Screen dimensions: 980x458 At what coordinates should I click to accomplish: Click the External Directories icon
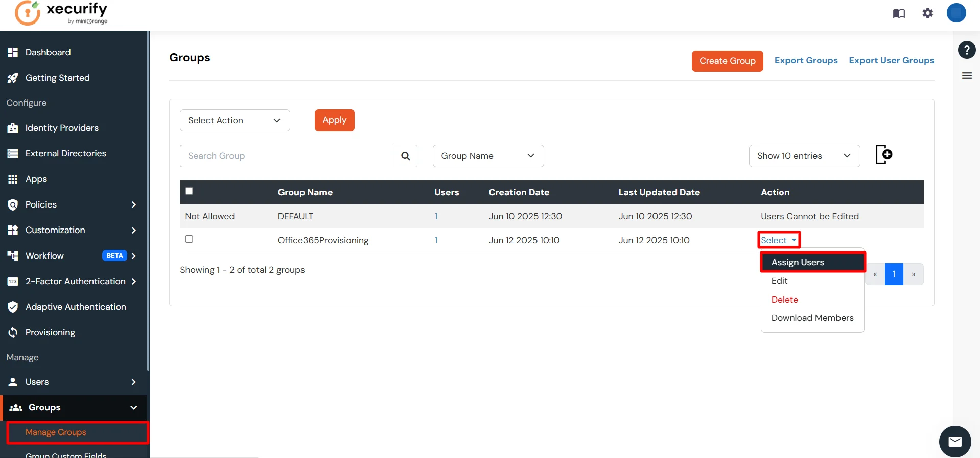tap(13, 153)
